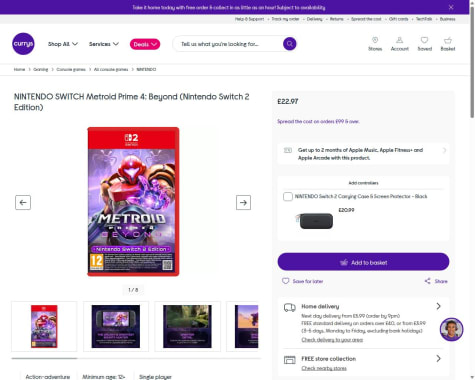475x380 pixels.
Task: Open the Basket icon
Action: click(448, 44)
